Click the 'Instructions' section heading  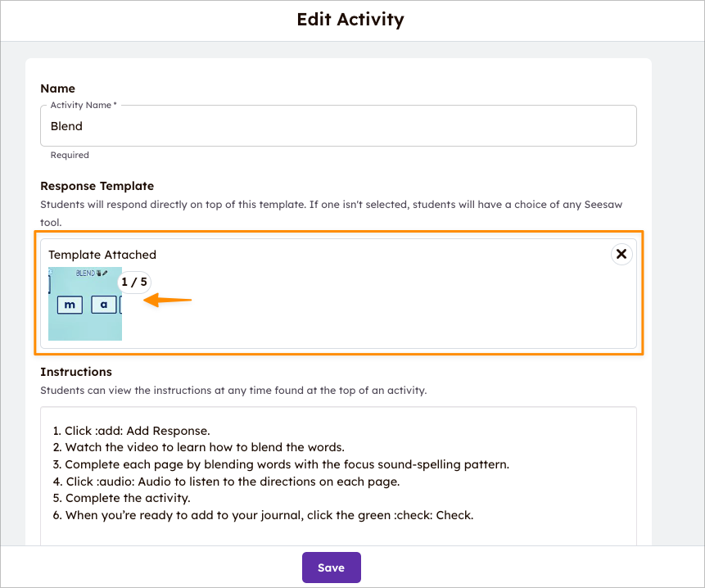(75, 371)
